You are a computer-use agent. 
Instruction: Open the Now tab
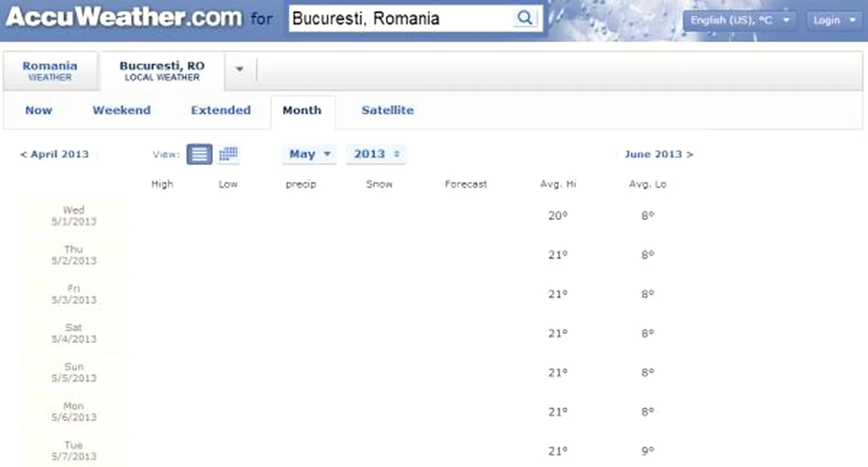pyautogui.click(x=39, y=111)
